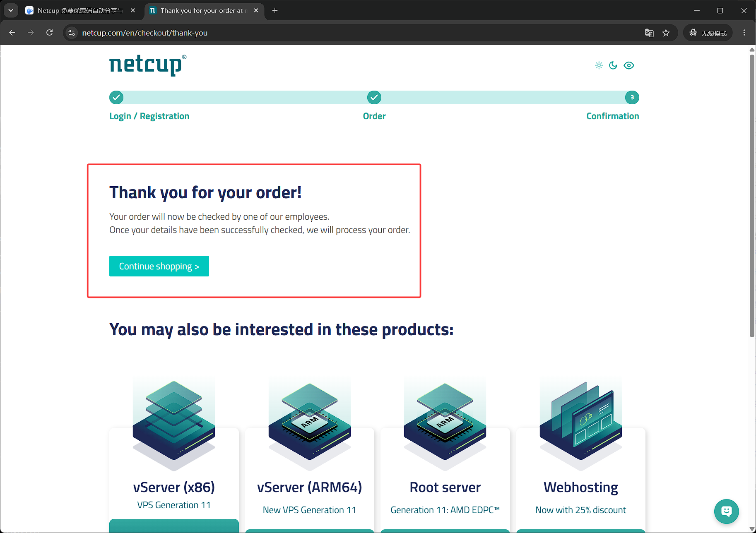Open the translate page icon
This screenshot has width=756, height=533.
pos(649,33)
